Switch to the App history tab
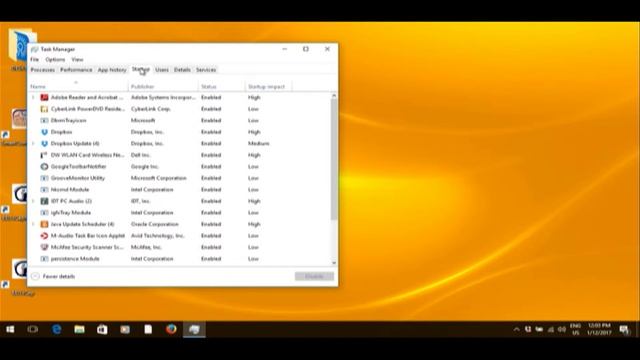The height and width of the screenshot is (360, 640). [x=112, y=70]
